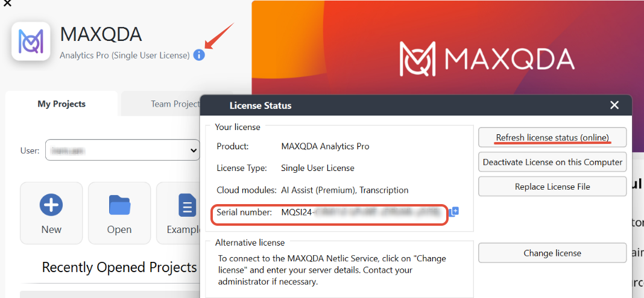
Task: Click the License Status title bar
Action: (x=416, y=105)
